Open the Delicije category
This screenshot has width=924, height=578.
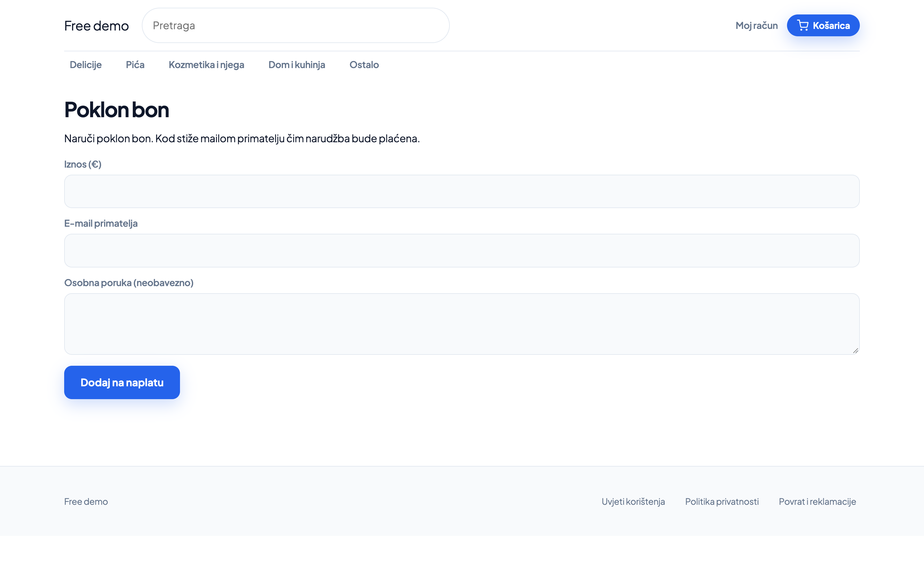pyautogui.click(x=86, y=65)
